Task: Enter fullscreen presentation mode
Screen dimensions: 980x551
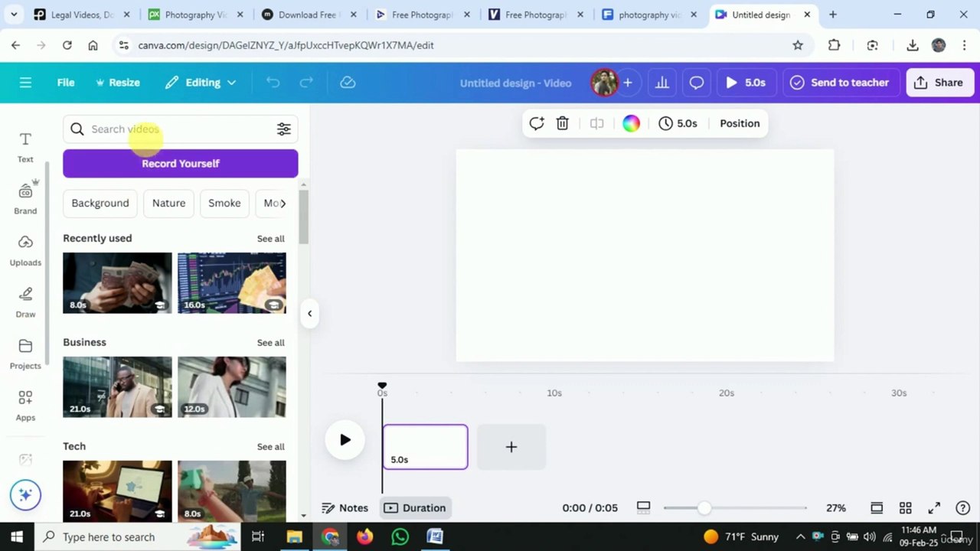Action: 934,508
